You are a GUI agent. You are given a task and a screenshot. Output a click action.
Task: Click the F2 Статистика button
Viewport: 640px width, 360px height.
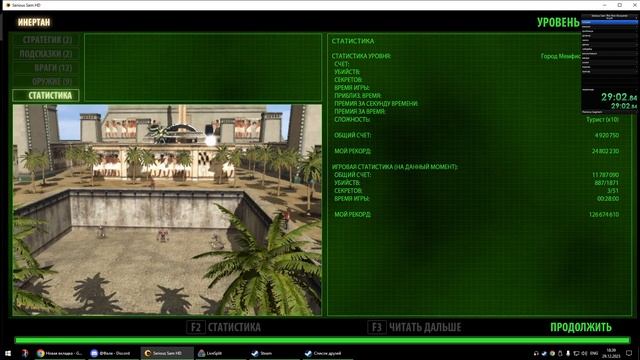[224, 327]
